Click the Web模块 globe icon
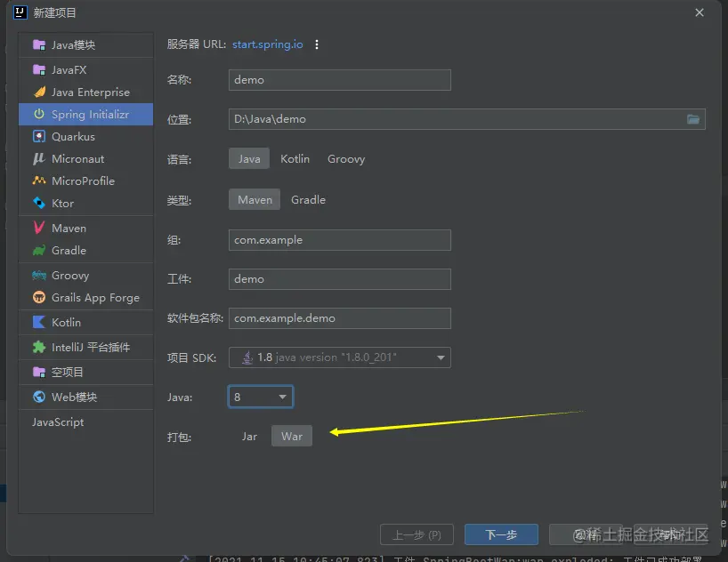This screenshot has width=728, height=562. point(39,397)
